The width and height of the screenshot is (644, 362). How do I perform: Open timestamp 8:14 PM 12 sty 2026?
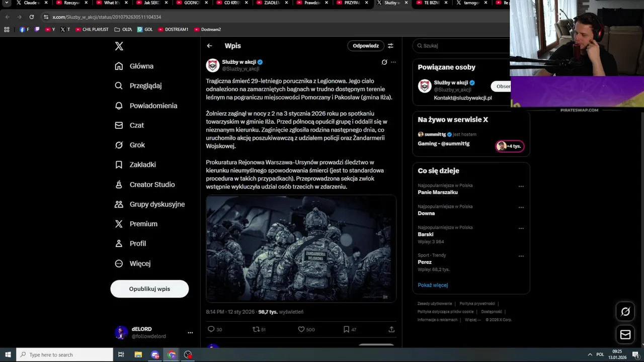coord(230,312)
